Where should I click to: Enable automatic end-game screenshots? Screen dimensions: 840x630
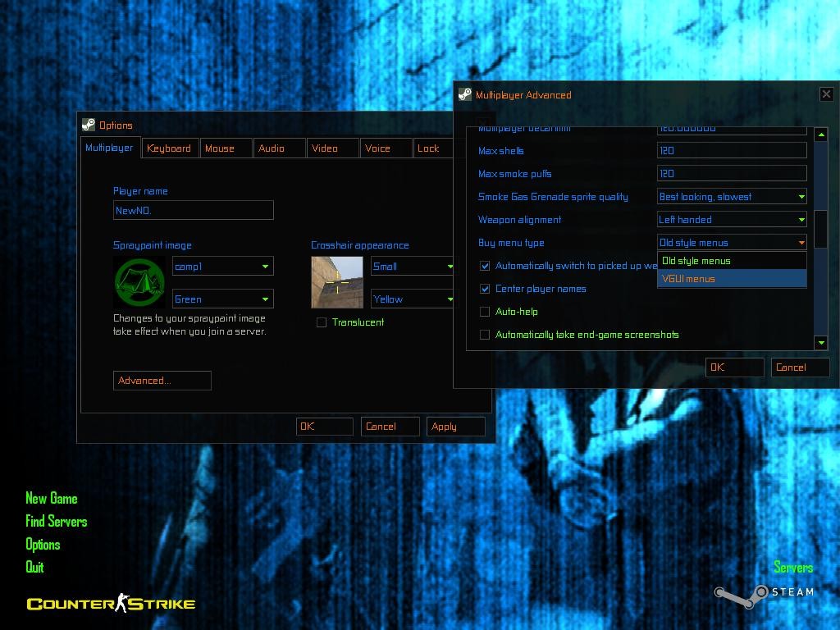485,335
